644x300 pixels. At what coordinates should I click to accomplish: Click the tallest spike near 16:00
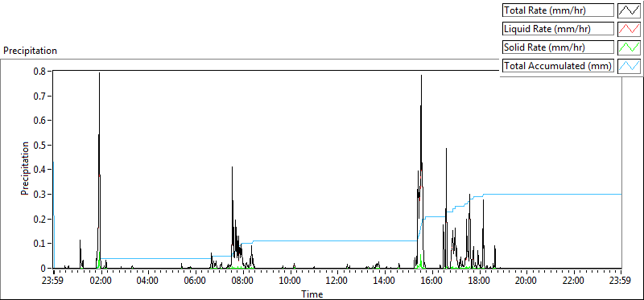coord(421,76)
